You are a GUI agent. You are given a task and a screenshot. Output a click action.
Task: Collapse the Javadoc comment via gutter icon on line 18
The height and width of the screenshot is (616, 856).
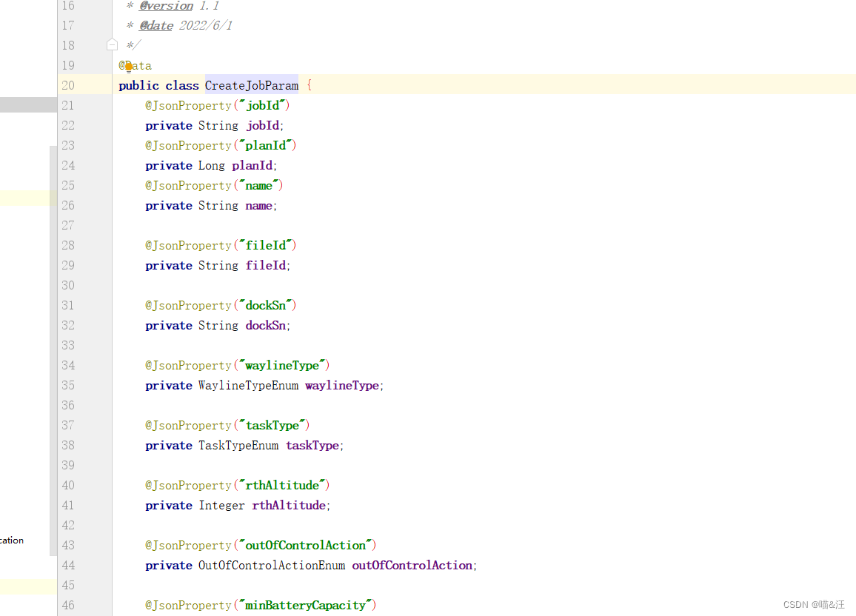(112, 44)
